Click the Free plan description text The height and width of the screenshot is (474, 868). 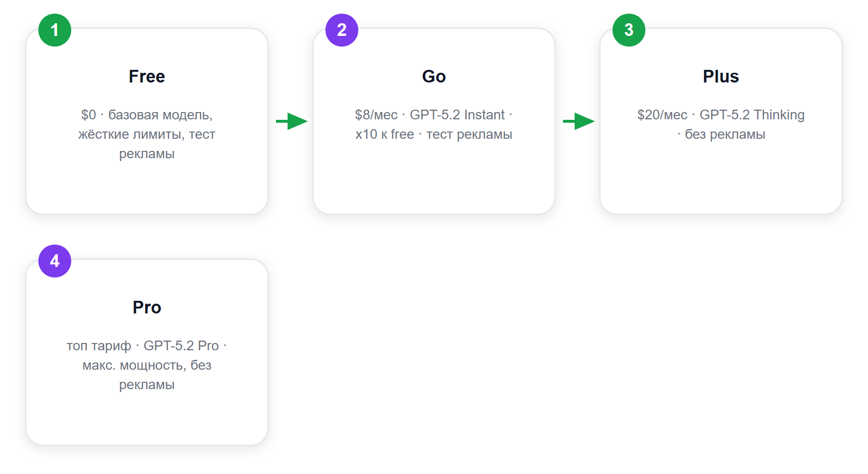[147, 134]
